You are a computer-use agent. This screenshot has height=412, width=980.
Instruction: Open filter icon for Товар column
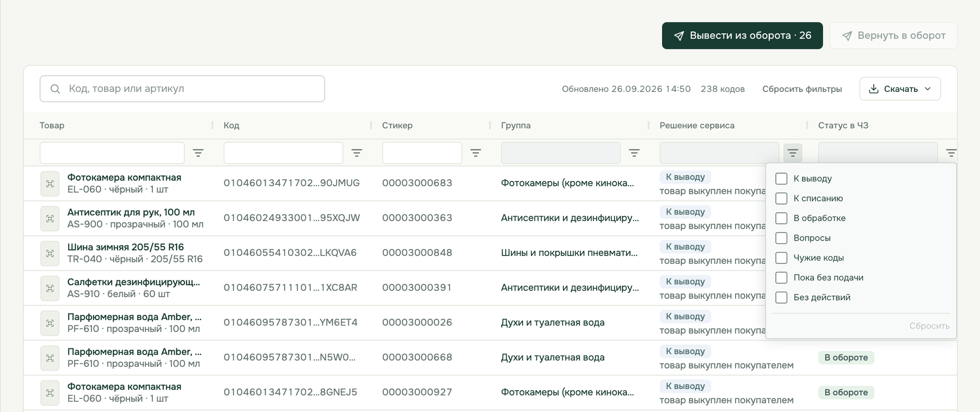[x=198, y=153]
